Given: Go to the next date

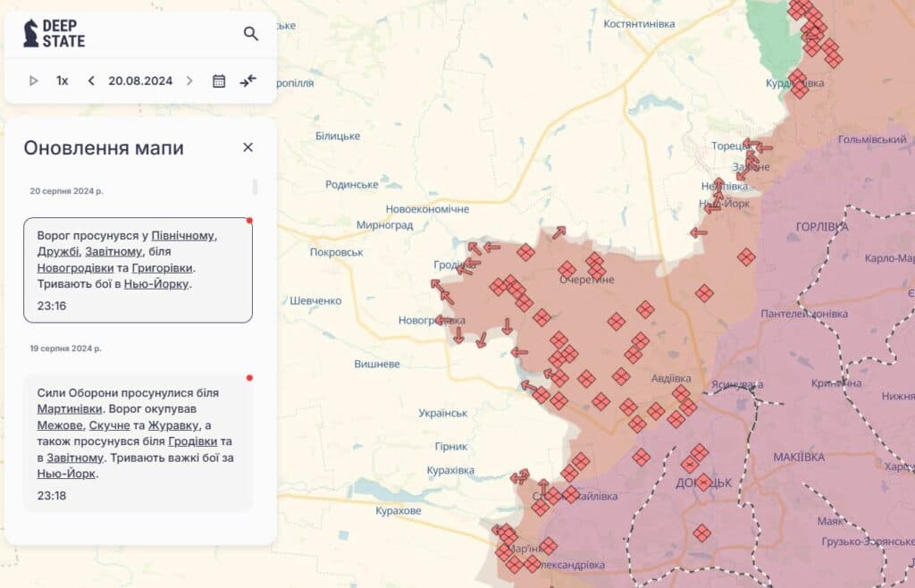Looking at the screenshot, I should coord(189,80).
